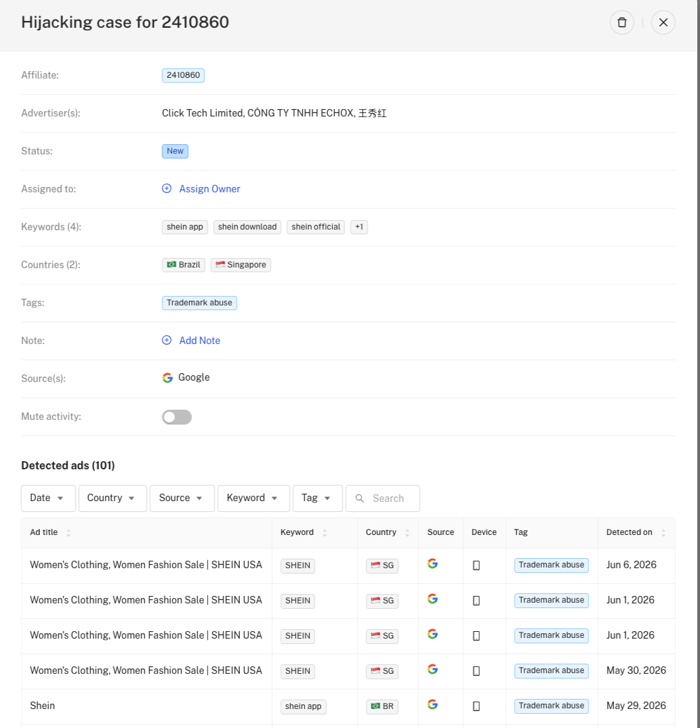The image size is (700, 728).
Task: Select the shein app keyword chip
Action: [x=185, y=227]
